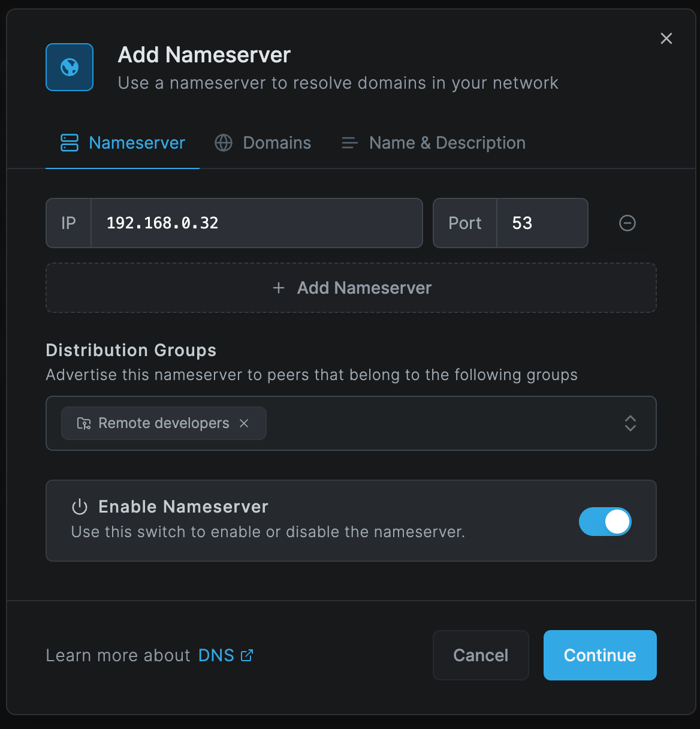Expand the Distribution Groups selector
This screenshot has width=700, height=729.
pos(630,423)
